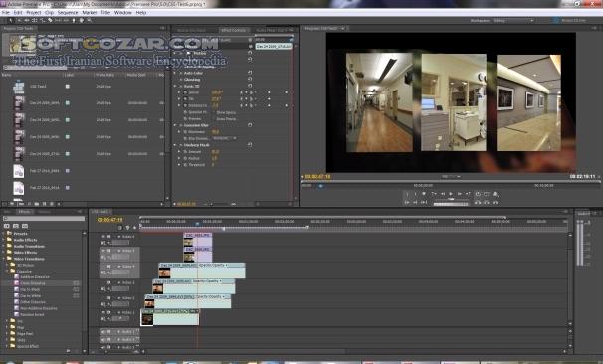Open the File menu
The image size is (603, 364).
click(5, 13)
